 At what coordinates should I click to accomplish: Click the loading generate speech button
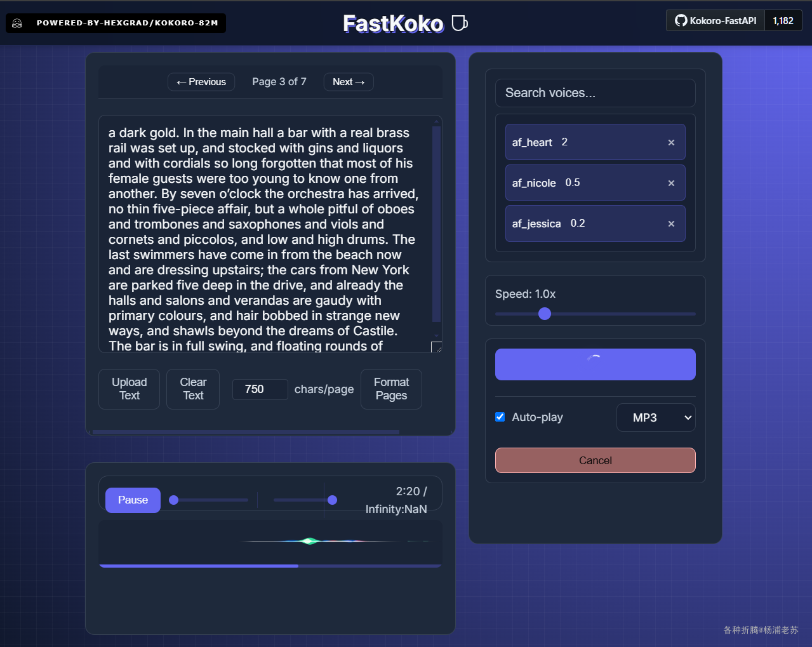pos(596,364)
